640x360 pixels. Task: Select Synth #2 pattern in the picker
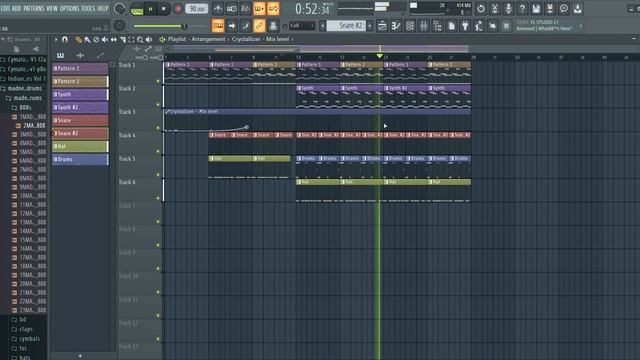tap(80, 107)
